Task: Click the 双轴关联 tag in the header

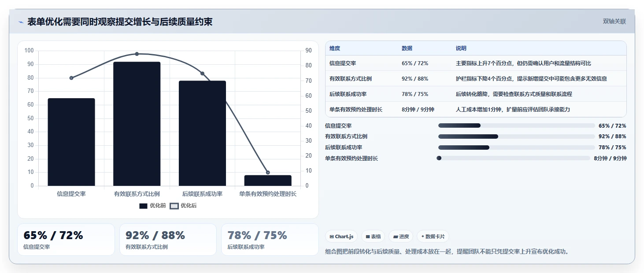Action: (x=614, y=22)
